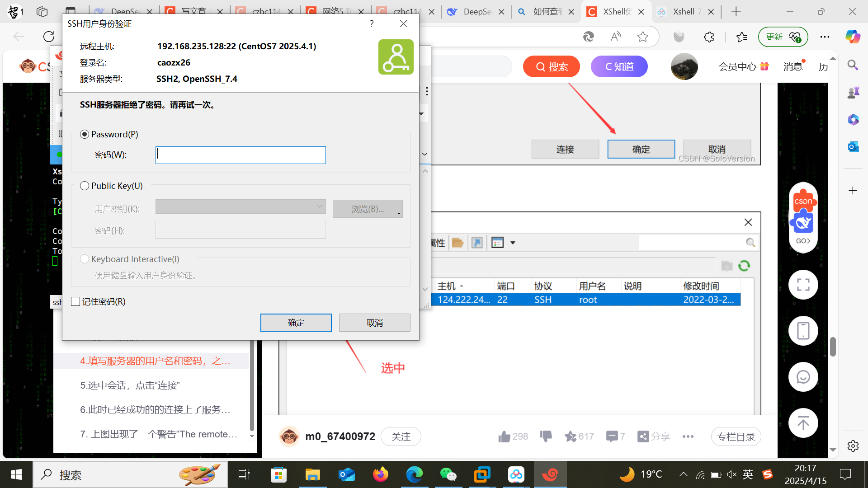Open WeChat from the taskbar
The image size is (868, 488).
pyautogui.click(x=448, y=474)
